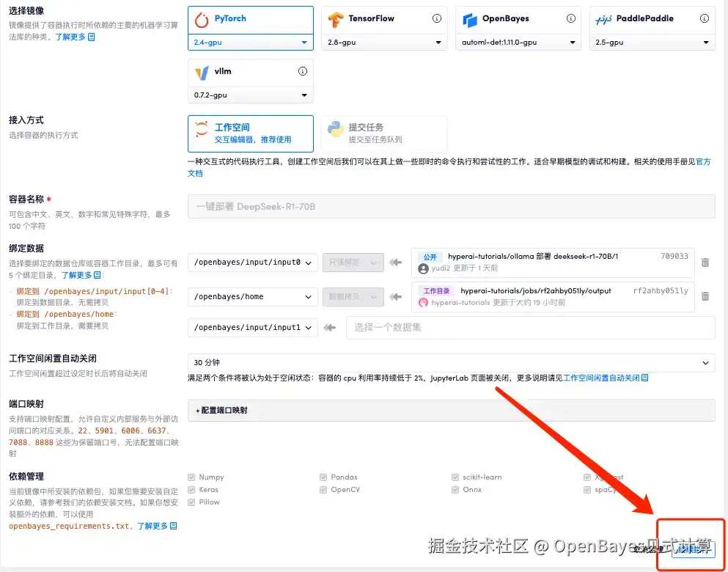Click the arrow icon in the input1 row
Viewport: 728px width, 572px height.
coord(330,327)
